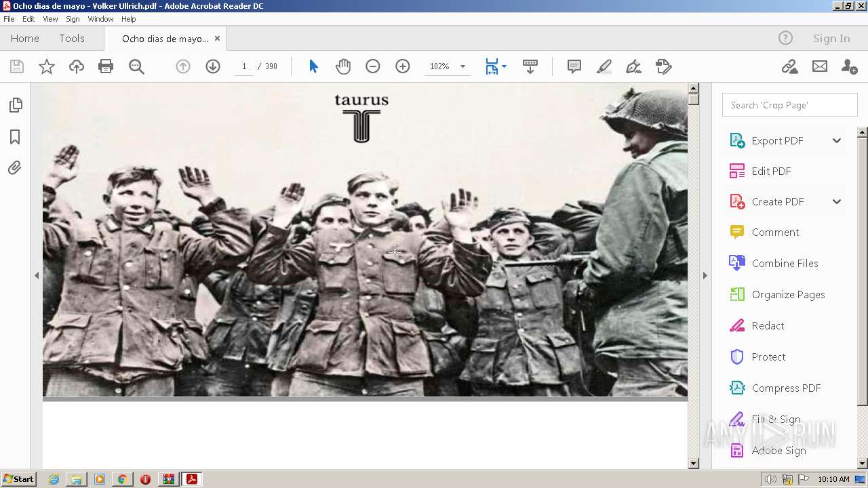Open the Comment tool

click(775, 232)
